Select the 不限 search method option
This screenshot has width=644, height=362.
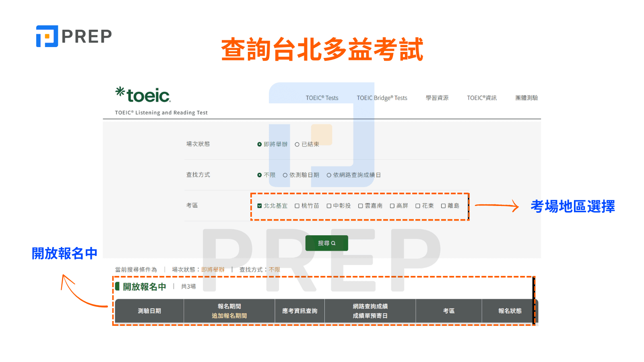pyautogui.click(x=260, y=175)
